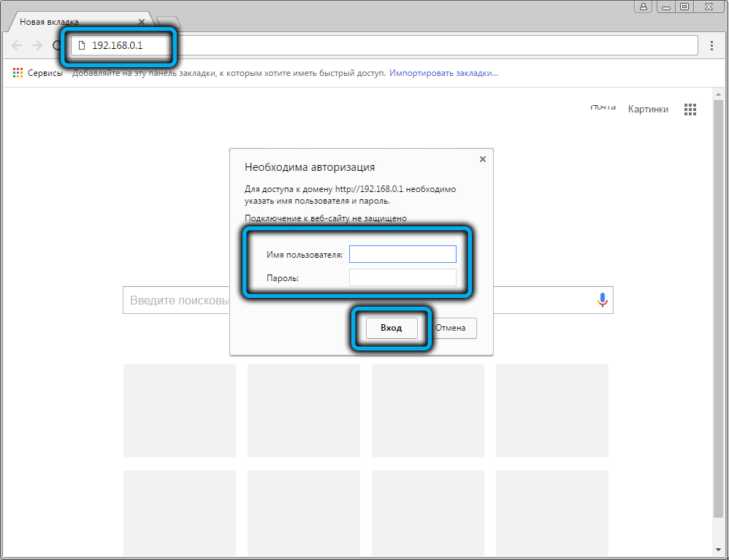Open a new tab button
This screenshot has width=729, height=560.
point(169,22)
